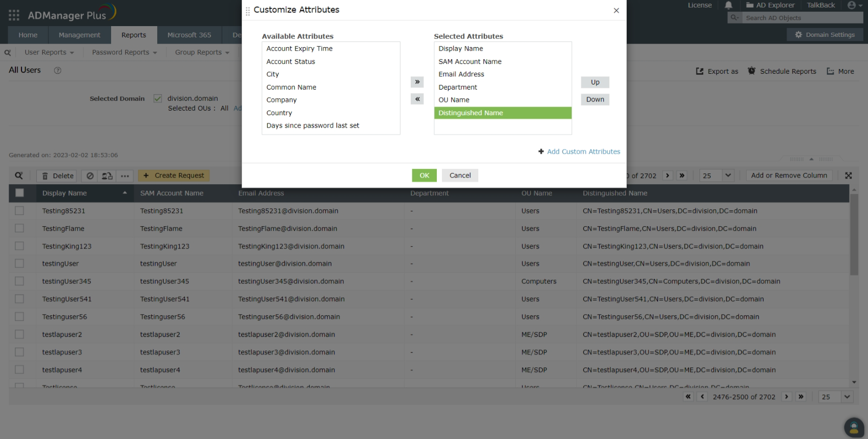The height and width of the screenshot is (439, 868).
Task: Select Account Expiry Time in Available Attributes
Action: tap(331, 49)
